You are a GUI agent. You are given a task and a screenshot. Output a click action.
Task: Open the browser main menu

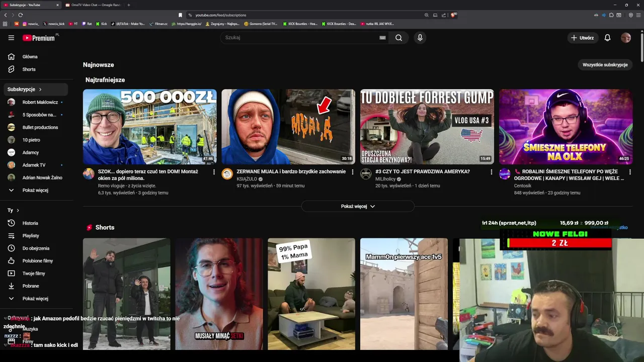[x=638, y=15]
